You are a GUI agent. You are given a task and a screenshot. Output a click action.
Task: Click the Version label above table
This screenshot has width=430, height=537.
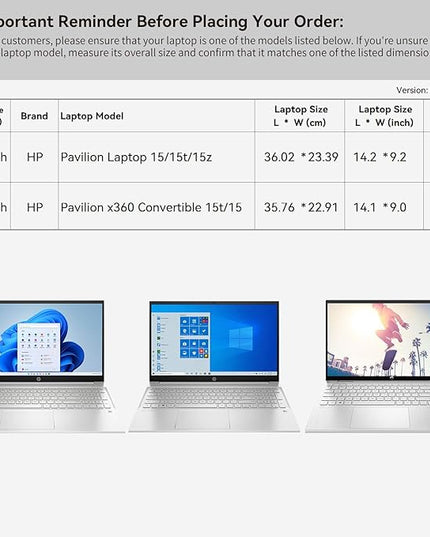tap(413, 90)
